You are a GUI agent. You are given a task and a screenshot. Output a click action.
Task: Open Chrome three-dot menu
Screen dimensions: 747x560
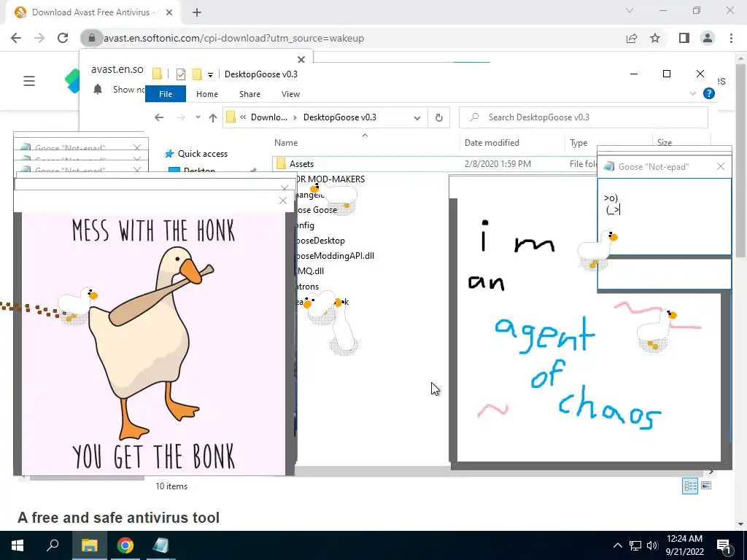[x=731, y=38]
